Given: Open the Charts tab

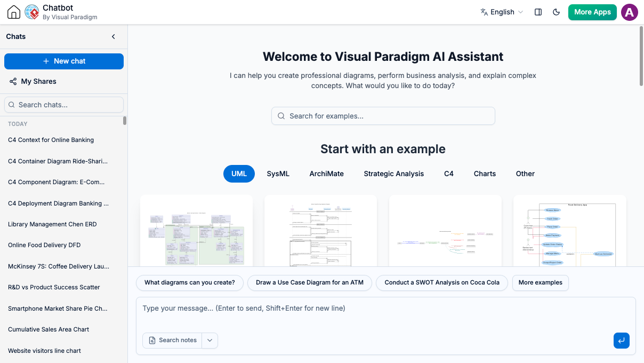Looking at the screenshot, I should (485, 174).
